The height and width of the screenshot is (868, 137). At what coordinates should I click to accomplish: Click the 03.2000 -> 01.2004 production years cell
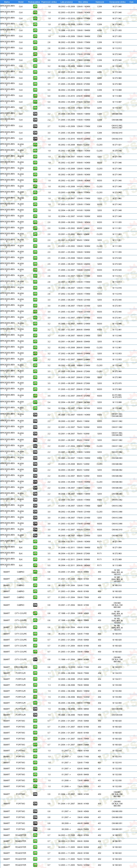pos(67,572)
